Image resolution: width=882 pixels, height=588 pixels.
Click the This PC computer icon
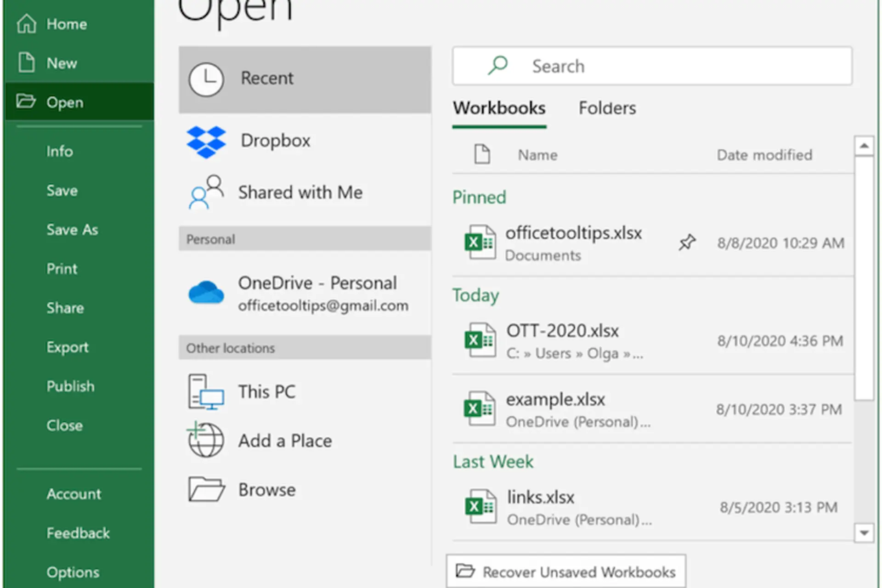205,392
